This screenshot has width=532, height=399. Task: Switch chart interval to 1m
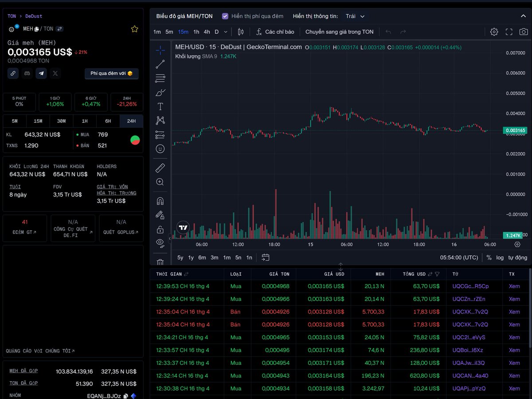pyautogui.click(x=157, y=32)
